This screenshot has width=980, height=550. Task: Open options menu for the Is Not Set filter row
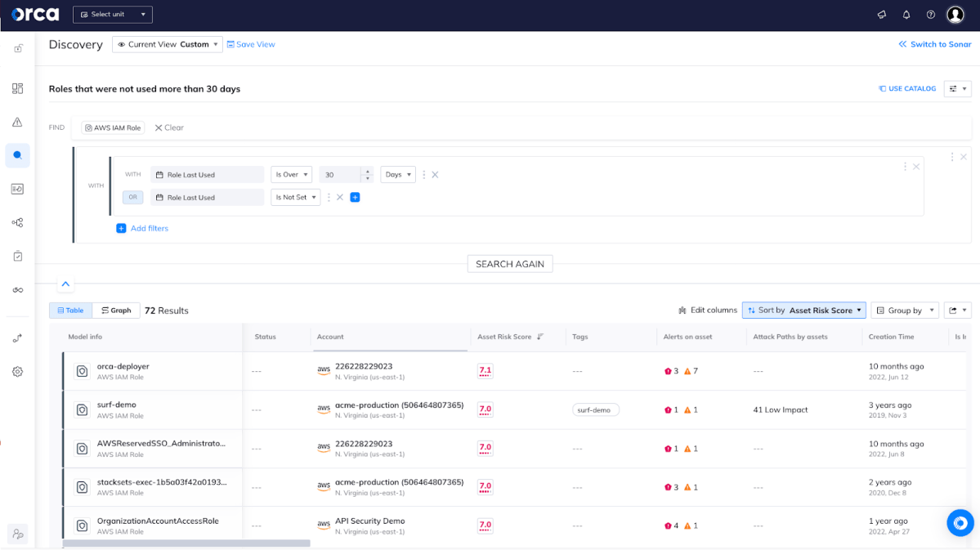(329, 198)
